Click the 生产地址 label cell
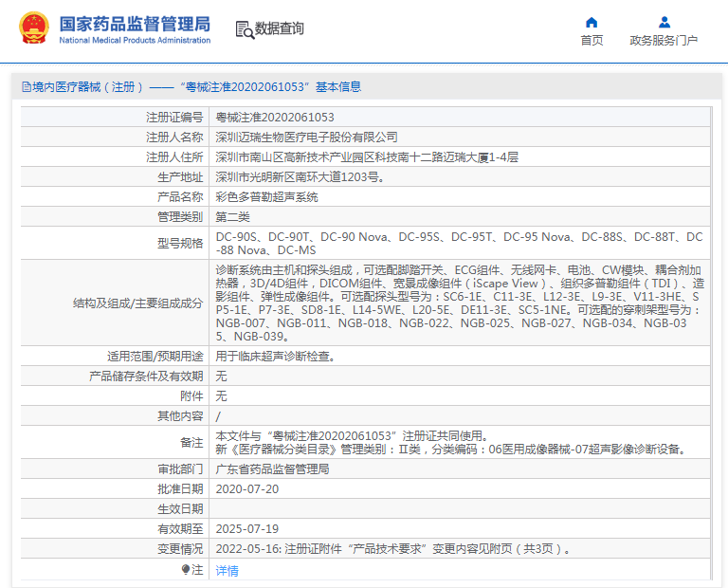Viewport: 728px width, 588px height. (x=180, y=177)
